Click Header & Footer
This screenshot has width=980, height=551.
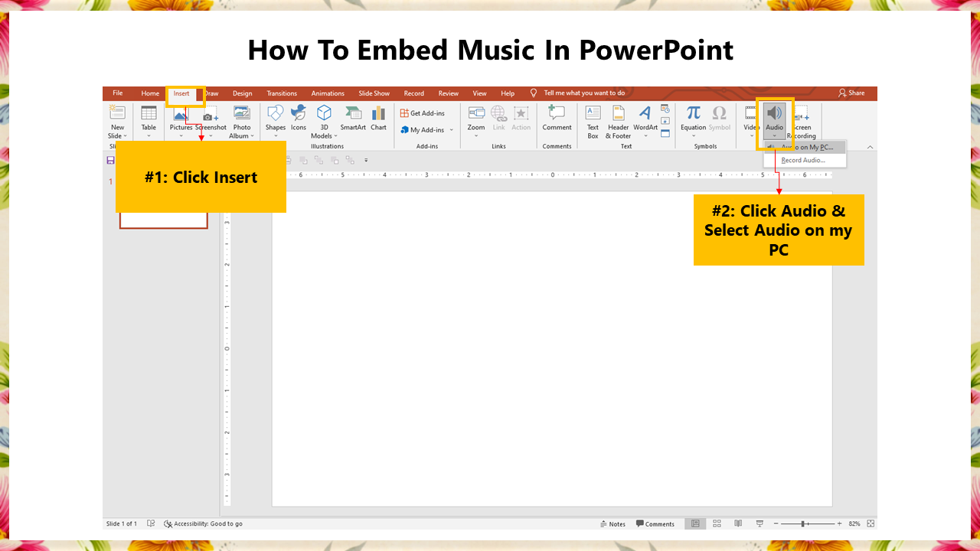(618, 122)
